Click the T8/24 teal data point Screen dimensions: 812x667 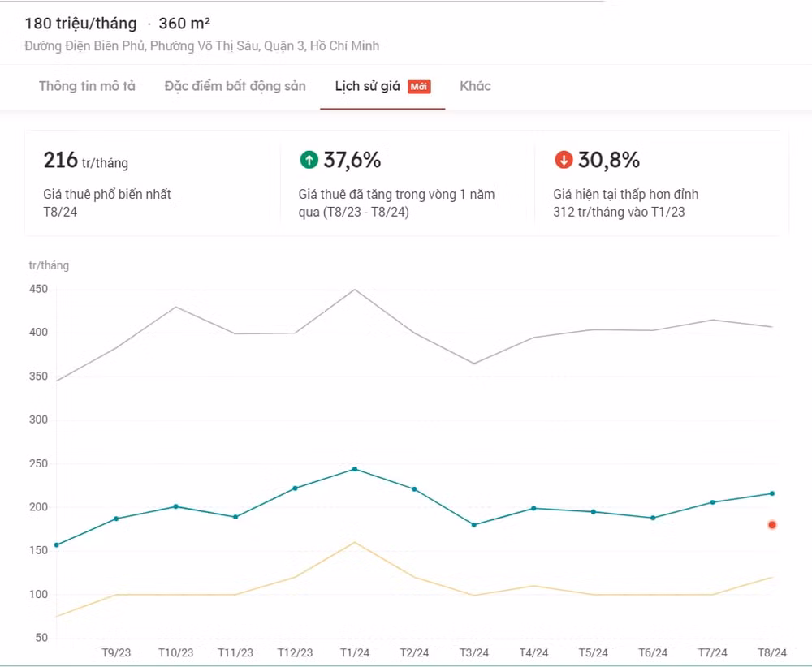click(772, 493)
